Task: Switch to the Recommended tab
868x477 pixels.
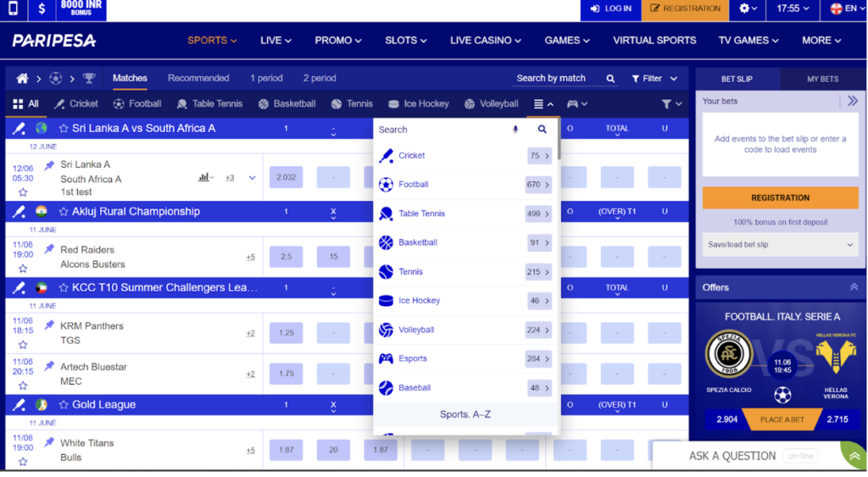Action: [198, 78]
